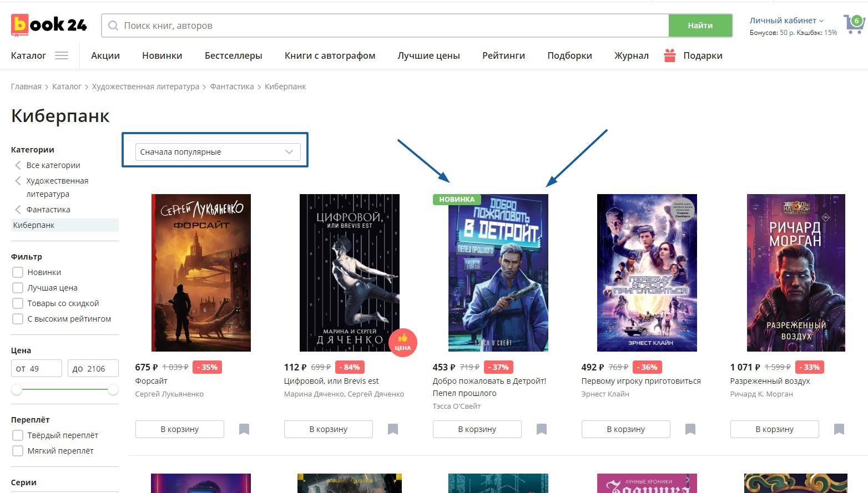The width and height of the screenshot is (868, 493).
Task: Open author link Эрнест Клайн
Action: 605,394
